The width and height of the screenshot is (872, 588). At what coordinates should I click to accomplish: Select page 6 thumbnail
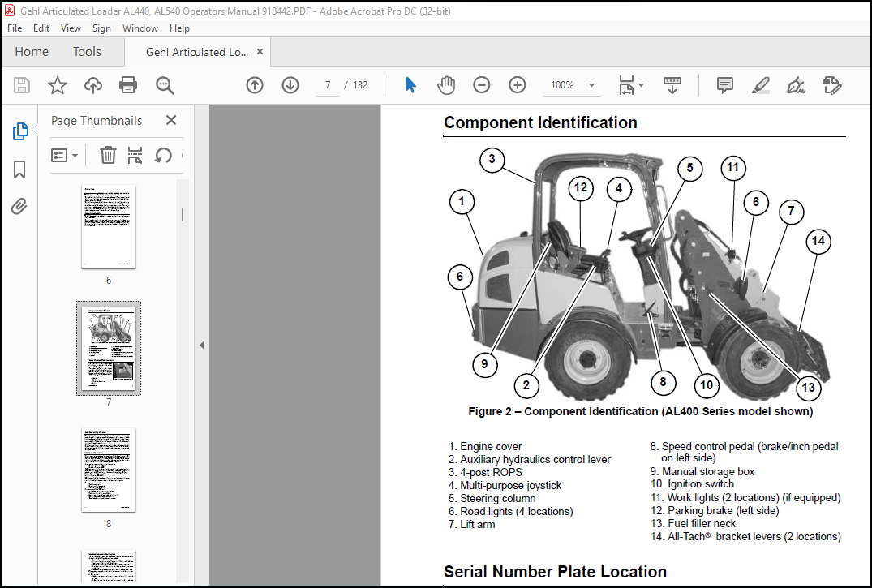pos(109,227)
